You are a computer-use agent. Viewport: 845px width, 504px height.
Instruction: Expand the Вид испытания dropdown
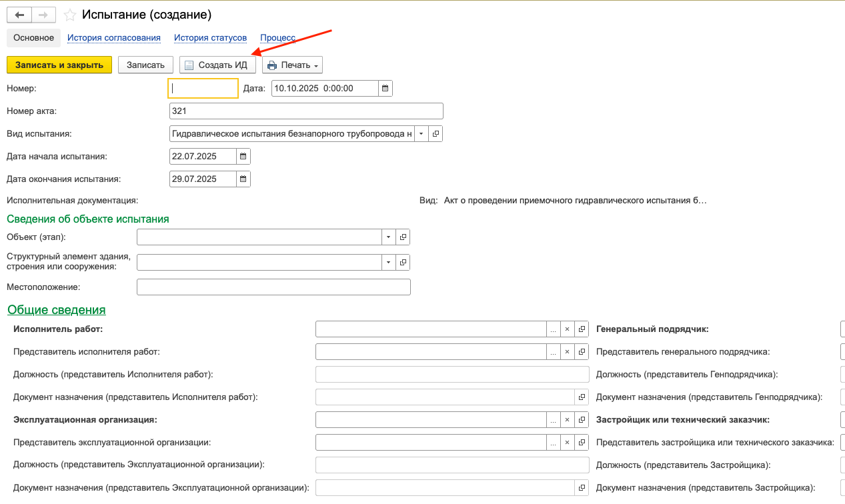pyautogui.click(x=421, y=134)
